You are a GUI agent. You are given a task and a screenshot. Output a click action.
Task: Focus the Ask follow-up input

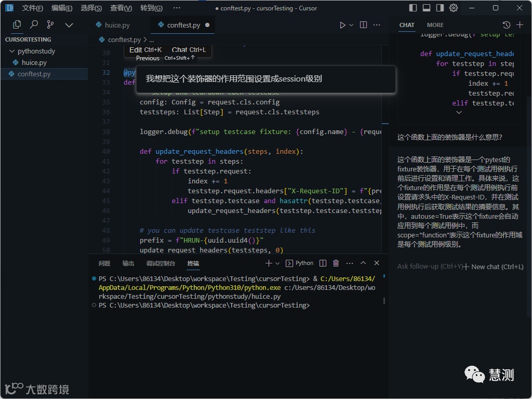430,267
